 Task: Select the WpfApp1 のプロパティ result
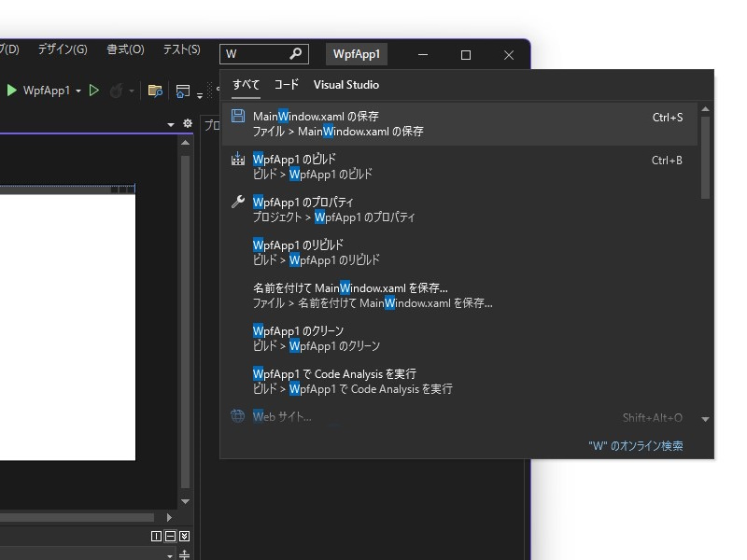click(459, 209)
